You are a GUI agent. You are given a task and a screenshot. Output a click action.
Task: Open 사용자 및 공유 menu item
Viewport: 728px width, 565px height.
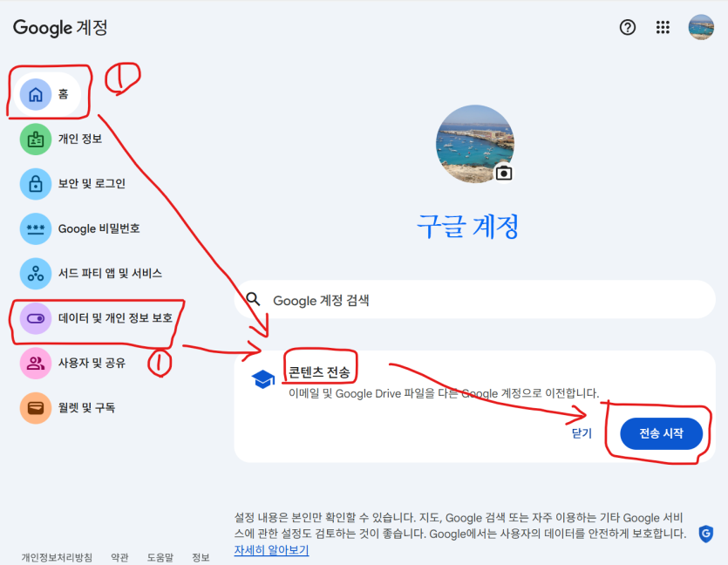point(73,363)
